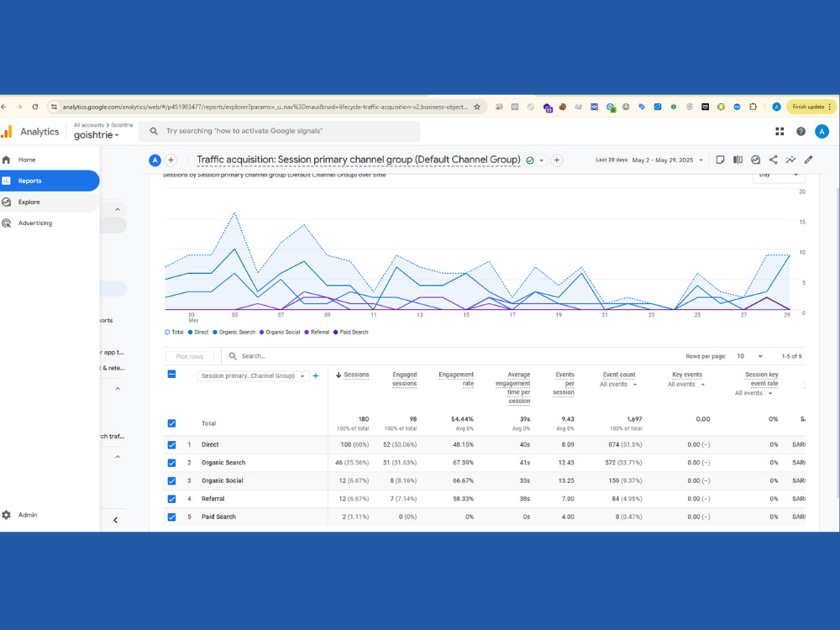Open Session key event rate events dropdown
The image size is (840, 630).
(753, 393)
